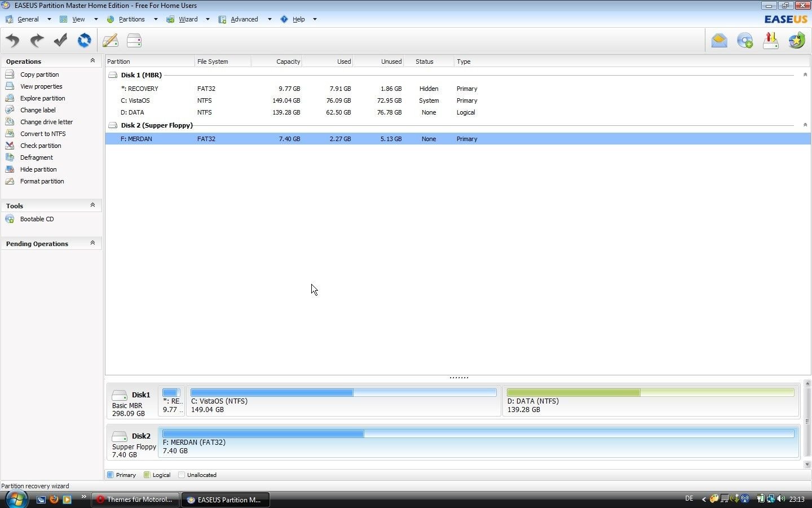The image size is (812, 508).
Task: Click the disk drive toolbar icon
Action: [x=134, y=41]
